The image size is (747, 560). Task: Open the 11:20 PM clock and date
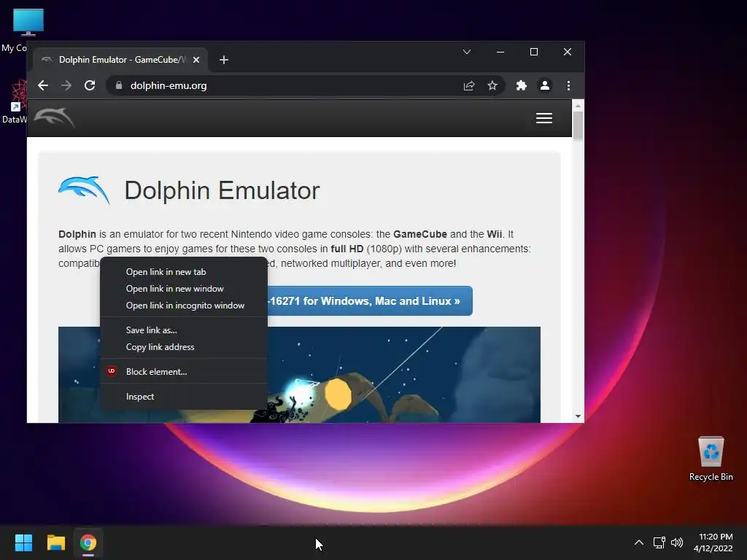(x=713, y=542)
